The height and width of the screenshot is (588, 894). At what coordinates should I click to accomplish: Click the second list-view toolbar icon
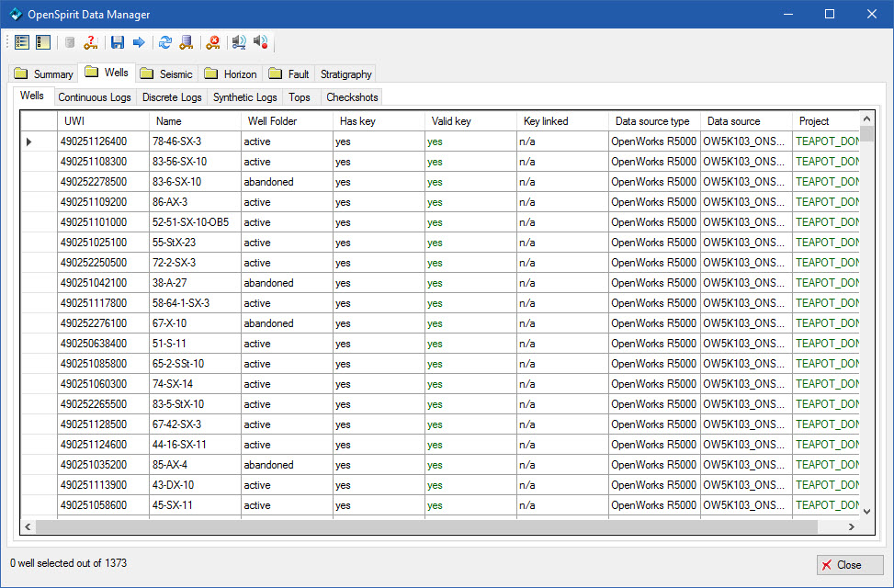tap(42, 42)
